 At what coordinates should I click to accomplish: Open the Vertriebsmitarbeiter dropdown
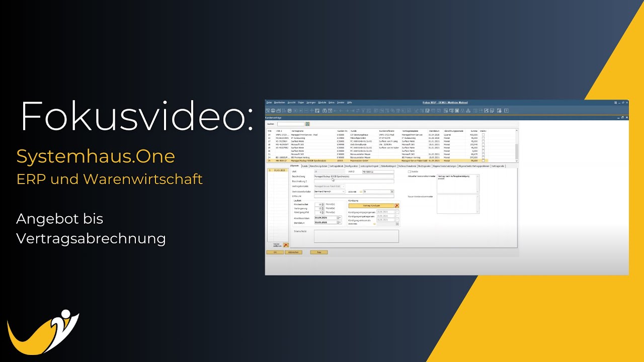pyautogui.click(x=343, y=192)
